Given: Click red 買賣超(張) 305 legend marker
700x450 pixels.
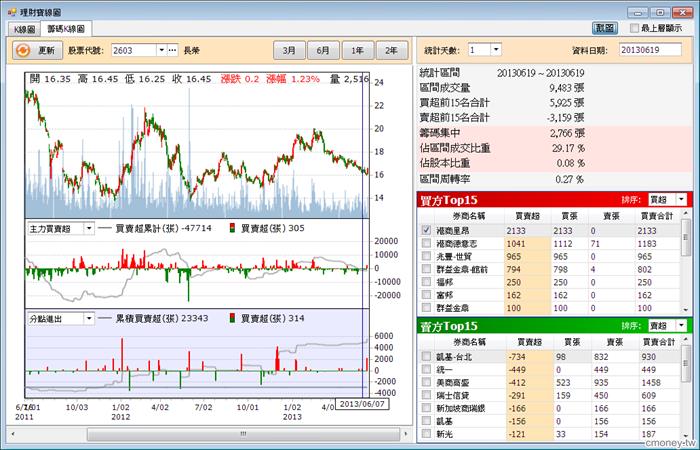Looking at the screenshot, I should click(232, 229).
